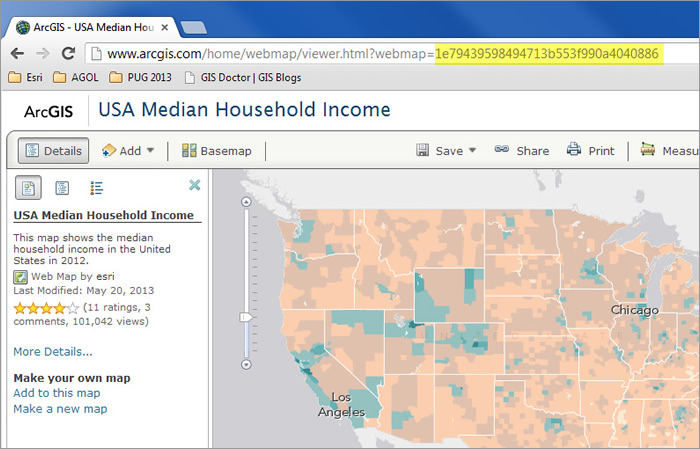Click the Los Angeles label on map
Viewport: 700px width, 449px height.
[x=342, y=404]
